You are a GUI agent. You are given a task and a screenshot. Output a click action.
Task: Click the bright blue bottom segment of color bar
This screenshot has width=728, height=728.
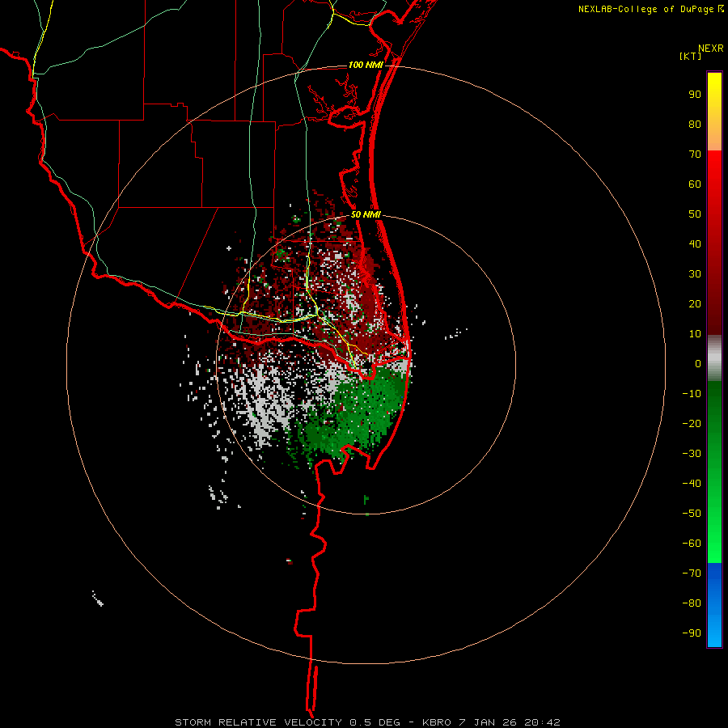(x=714, y=605)
